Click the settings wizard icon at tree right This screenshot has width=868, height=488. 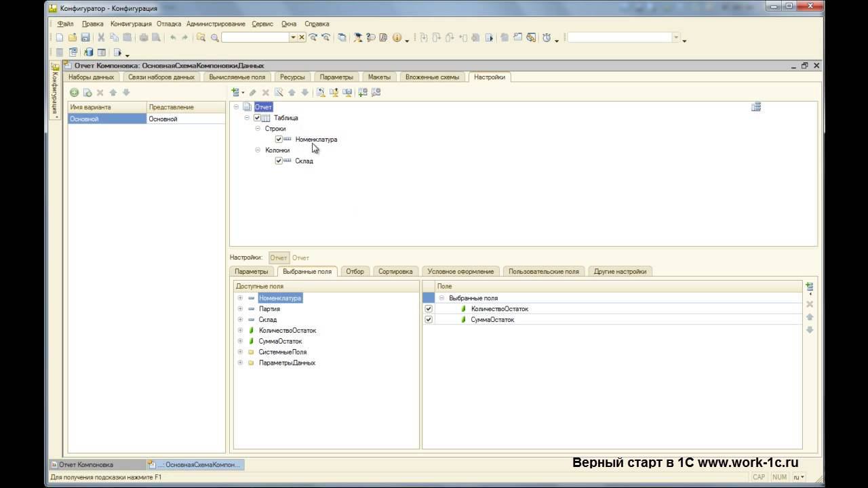tap(756, 107)
